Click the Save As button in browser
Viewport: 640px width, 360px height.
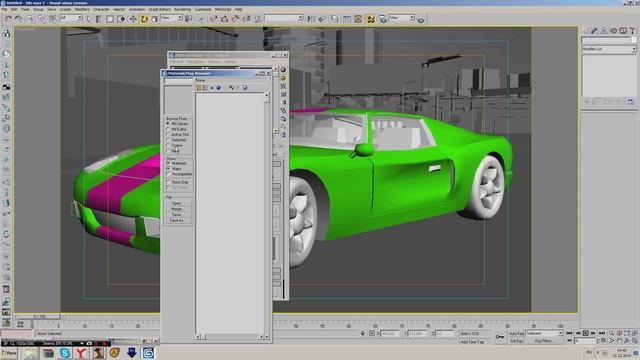click(177, 220)
